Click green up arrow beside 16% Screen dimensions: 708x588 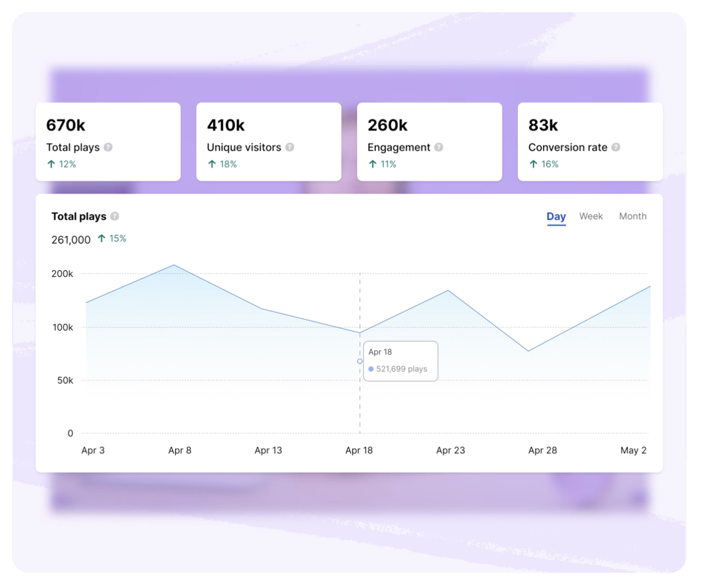point(533,164)
